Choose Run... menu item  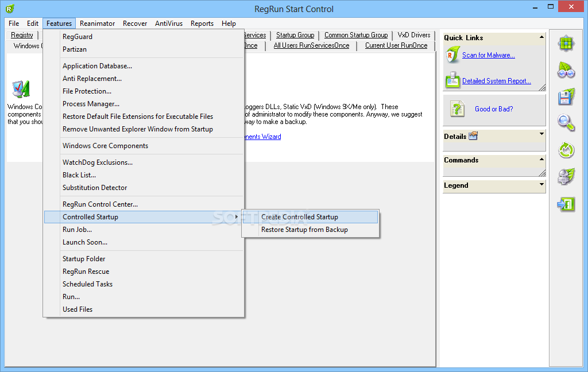click(x=144, y=297)
